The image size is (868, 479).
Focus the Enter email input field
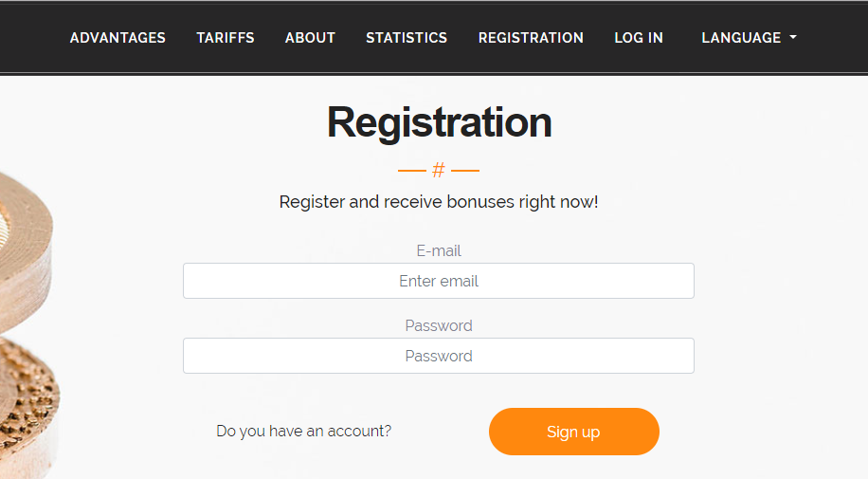(438, 281)
